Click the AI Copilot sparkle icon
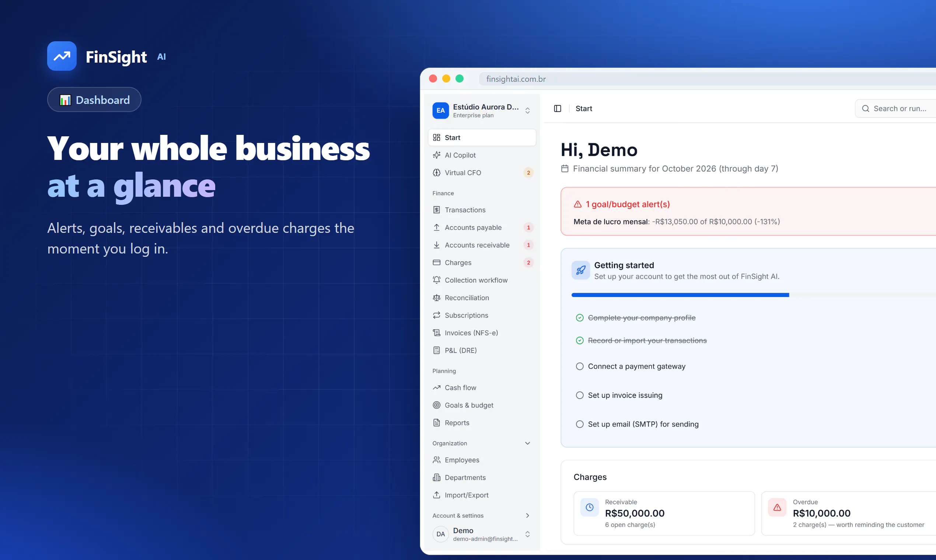This screenshot has width=936, height=560. point(437,155)
